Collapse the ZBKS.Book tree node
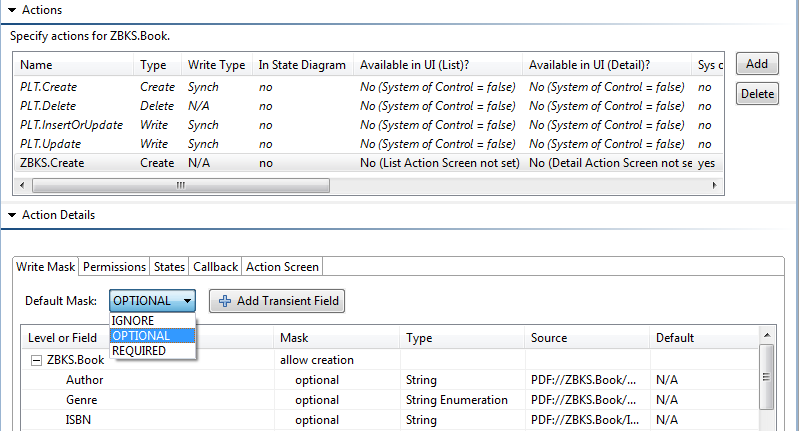Viewport: 799px width, 431px height. [35, 360]
